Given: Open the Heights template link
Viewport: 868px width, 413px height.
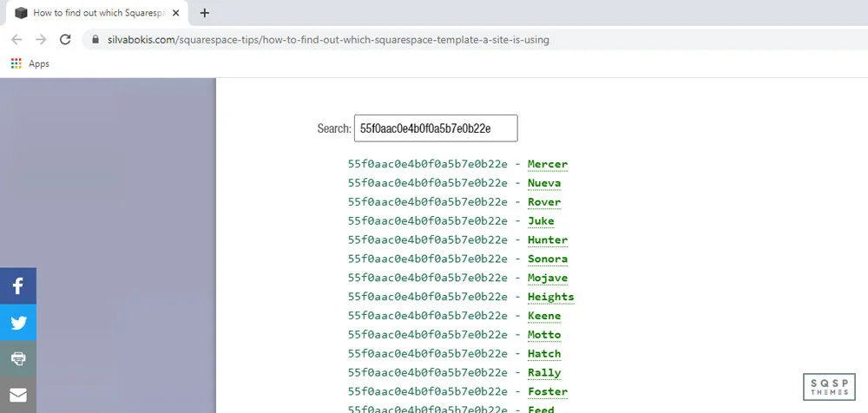Looking at the screenshot, I should point(551,297).
